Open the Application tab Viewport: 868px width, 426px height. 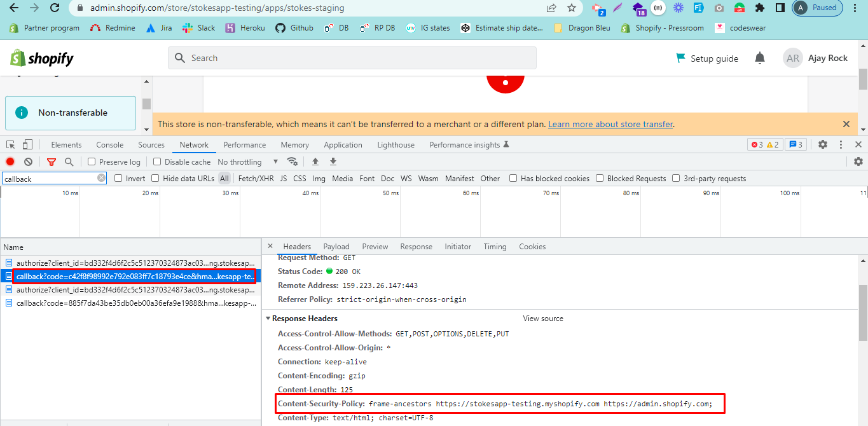point(343,145)
